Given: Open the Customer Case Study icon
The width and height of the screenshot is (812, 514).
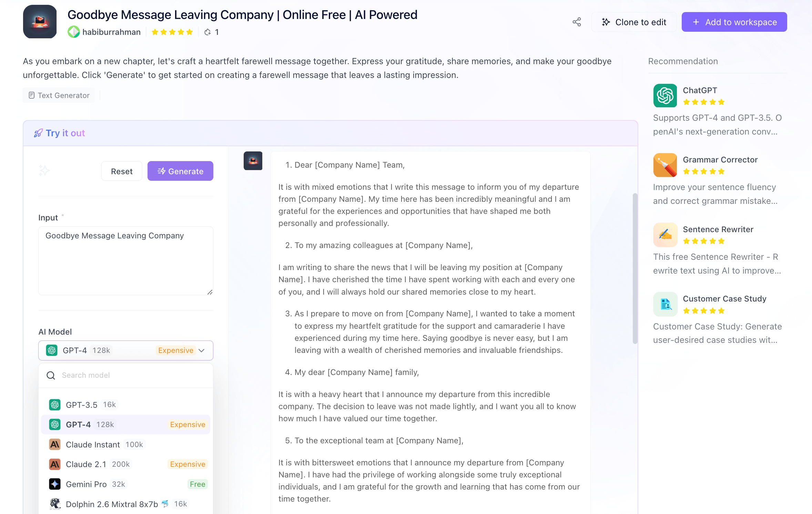Looking at the screenshot, I should point(665,304).
